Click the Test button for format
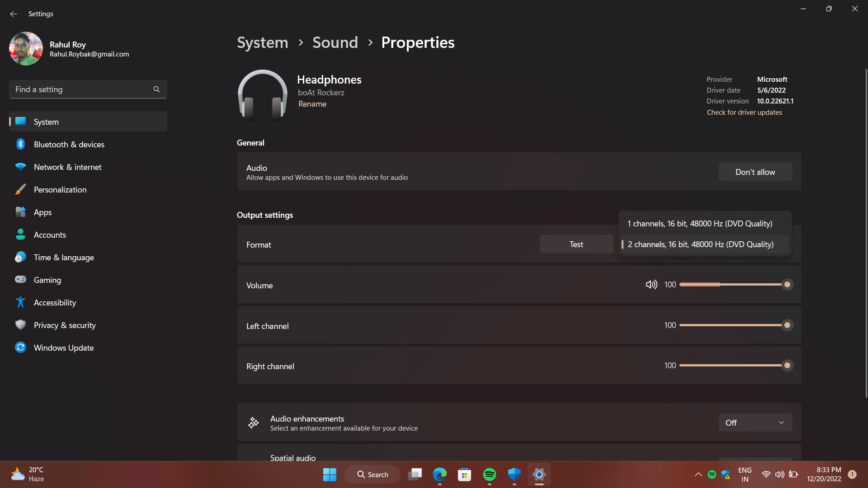This screenshot has height=488, width=868. click(x=576, y=244)
